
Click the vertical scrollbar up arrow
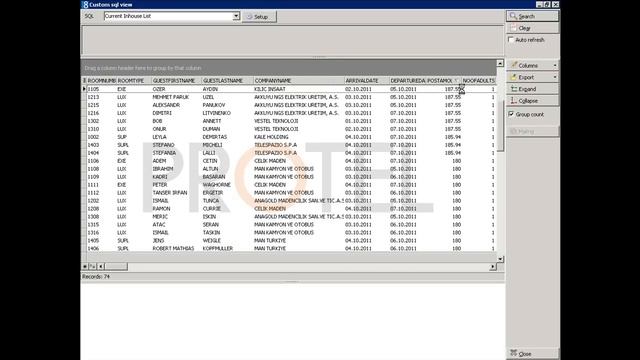click(500, 63)
